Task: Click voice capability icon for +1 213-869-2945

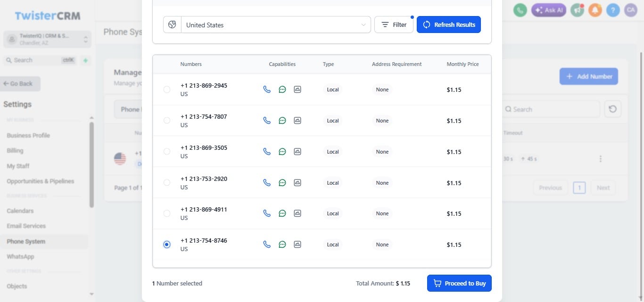Action: 267,89
